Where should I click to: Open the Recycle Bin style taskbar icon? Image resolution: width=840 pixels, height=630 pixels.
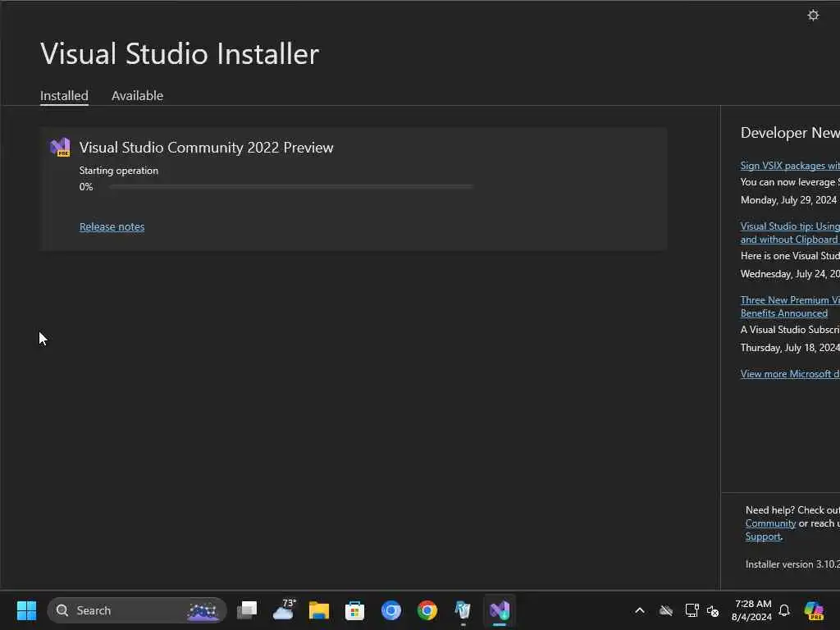[463, 610]
